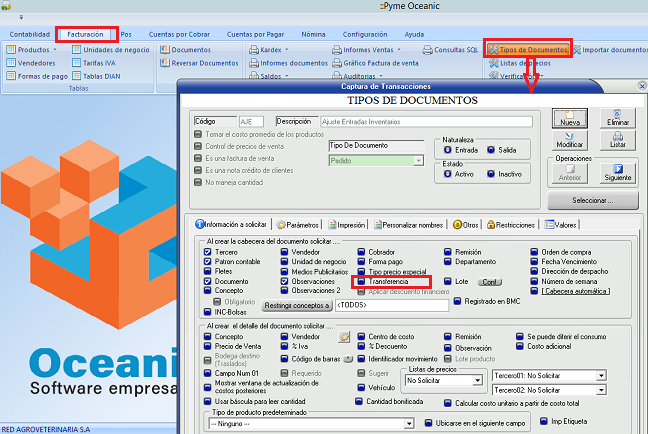Click the Restringir conceptos a button
648x434 pixels.
click(297, 305)
